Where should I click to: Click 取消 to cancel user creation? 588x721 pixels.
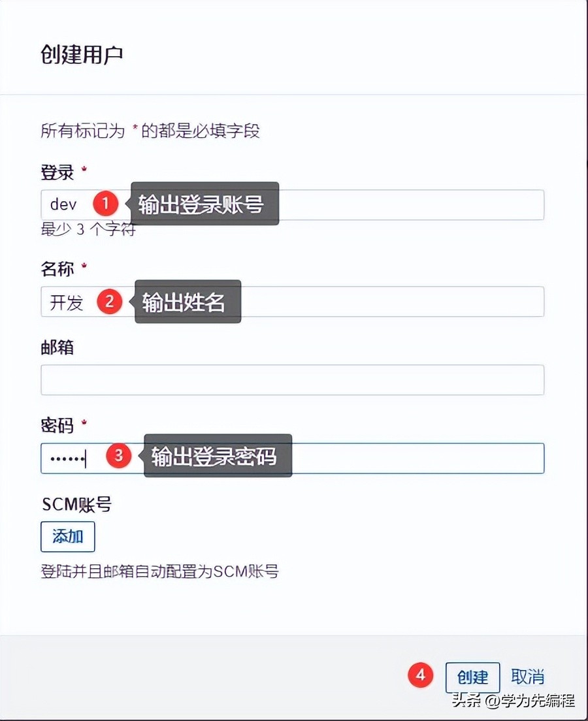(x=528, y=677)
